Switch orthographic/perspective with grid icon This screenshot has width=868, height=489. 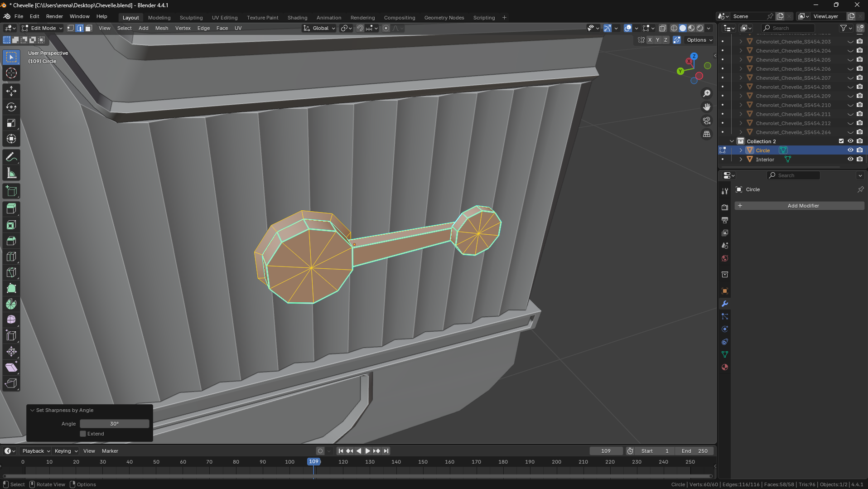pos(707,134)
